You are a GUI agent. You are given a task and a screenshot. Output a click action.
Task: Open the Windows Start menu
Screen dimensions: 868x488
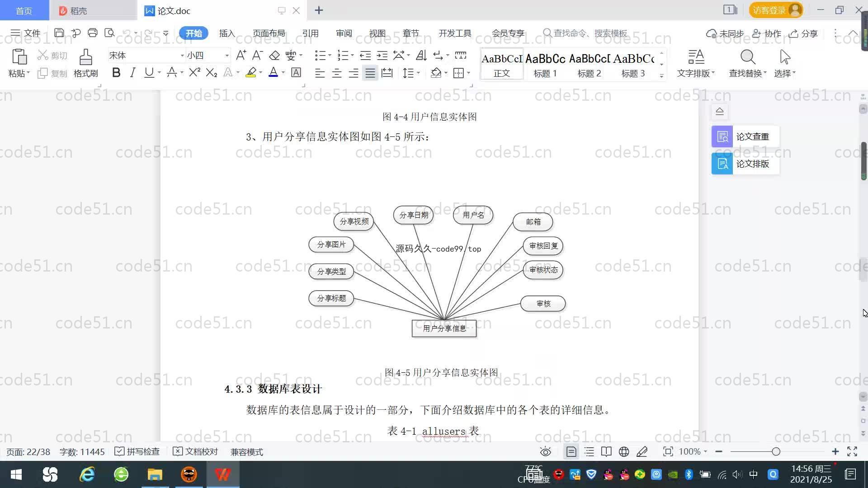(16, 474)
